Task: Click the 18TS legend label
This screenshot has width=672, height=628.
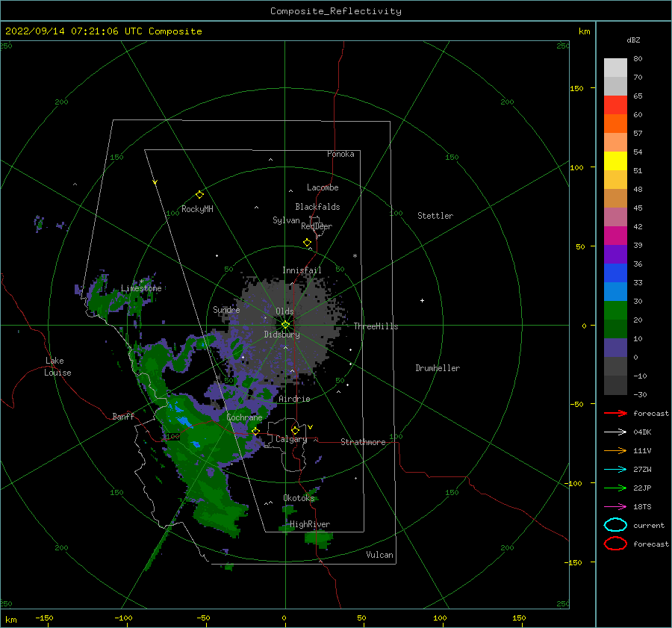Action: (x=642, y=507)
